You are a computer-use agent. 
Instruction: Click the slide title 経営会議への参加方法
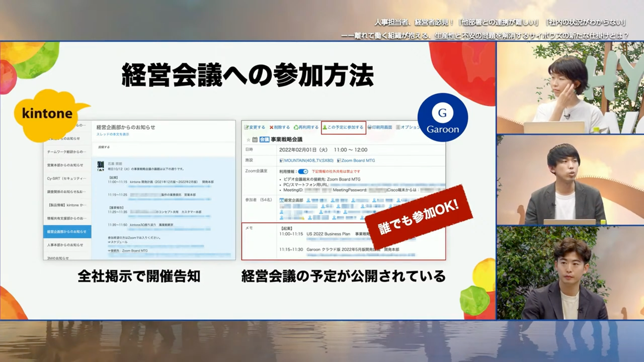coord(248,75)
